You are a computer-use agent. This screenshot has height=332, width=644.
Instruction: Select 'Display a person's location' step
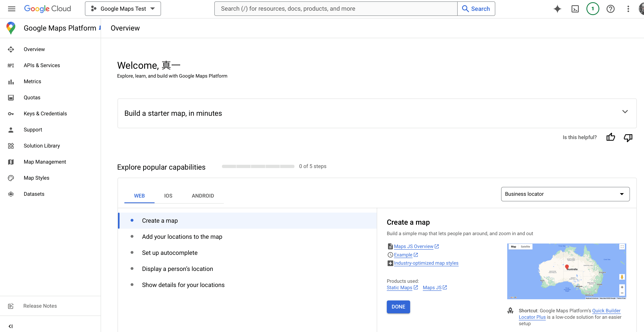point(178,269)
